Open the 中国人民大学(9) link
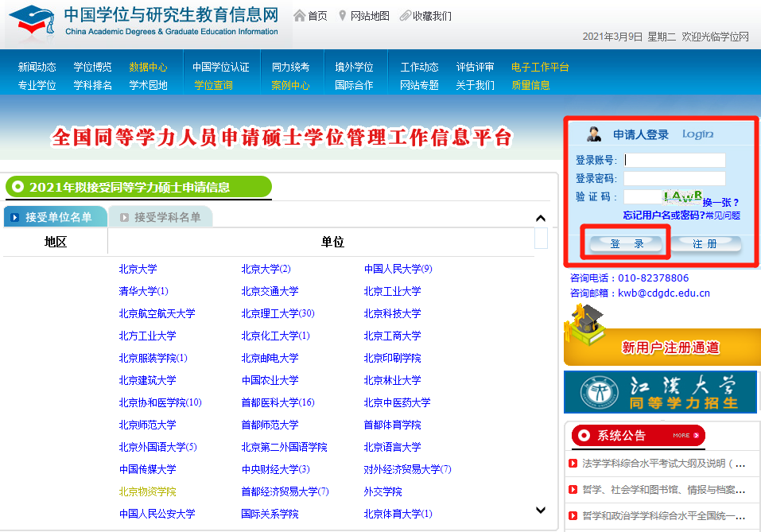This screenshot has width=761, height=532. (x=398, y=269)
